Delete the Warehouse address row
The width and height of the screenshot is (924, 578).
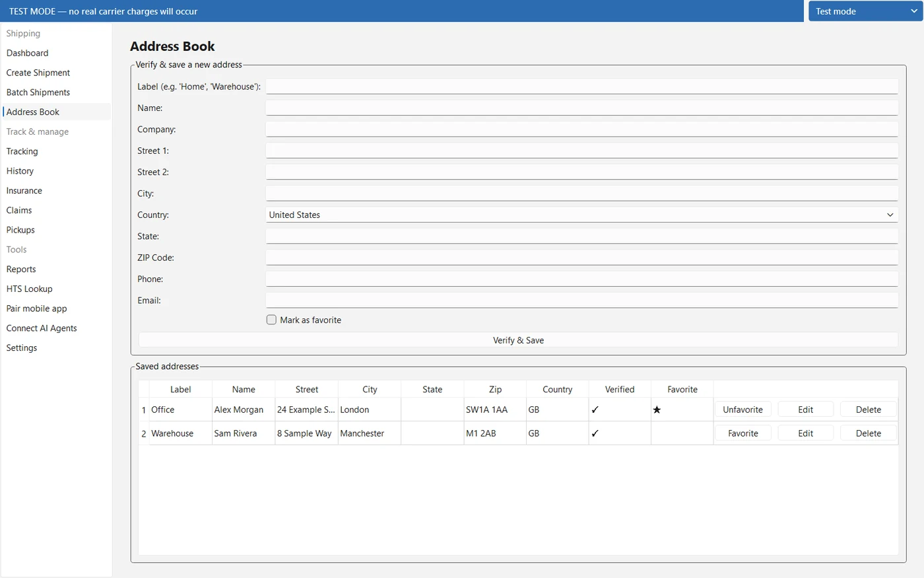pos(869,433)
